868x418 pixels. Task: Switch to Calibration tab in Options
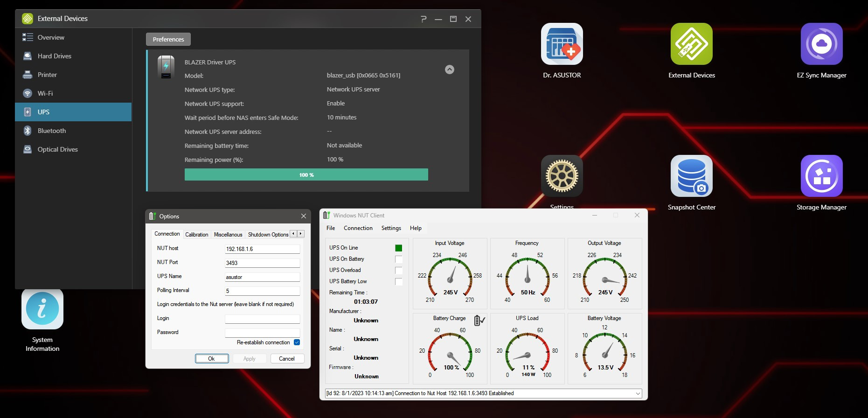(197, 235)
